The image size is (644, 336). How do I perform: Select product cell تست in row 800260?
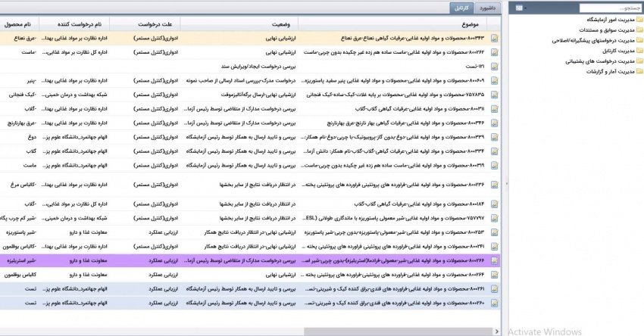point(30,303)
